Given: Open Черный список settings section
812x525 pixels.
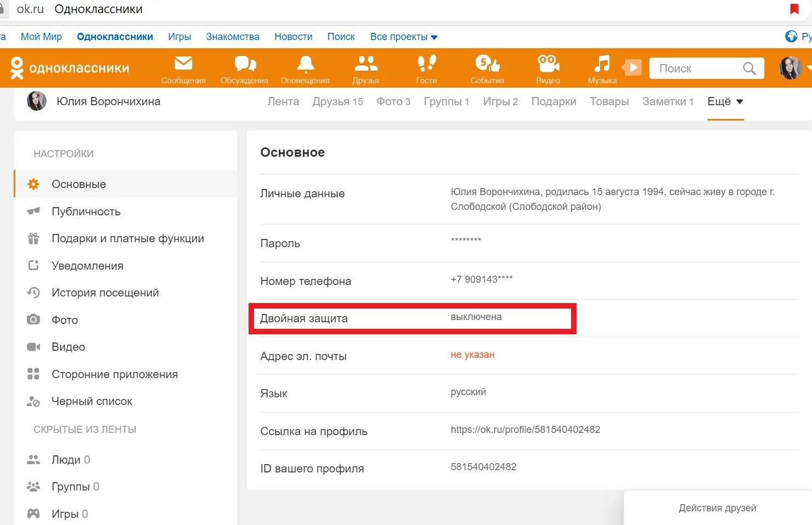Looking at the screenshot, I should tap(92, 401).
